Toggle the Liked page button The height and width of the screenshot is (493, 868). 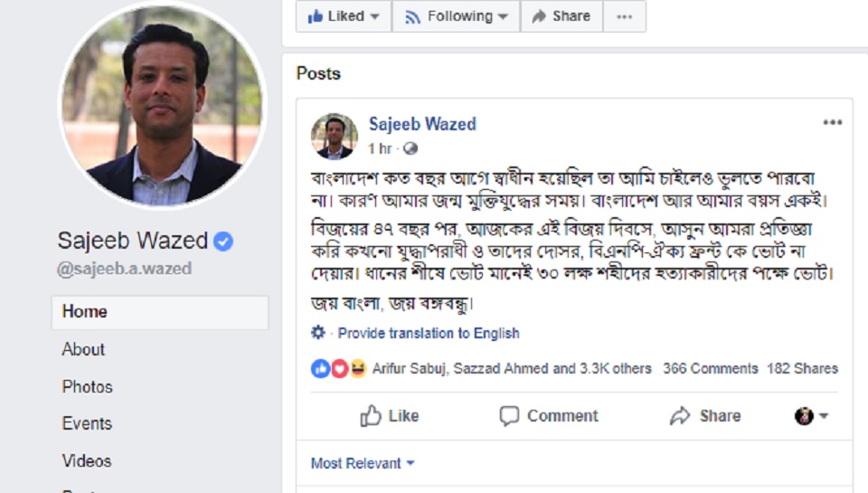(x=344, y=16)
